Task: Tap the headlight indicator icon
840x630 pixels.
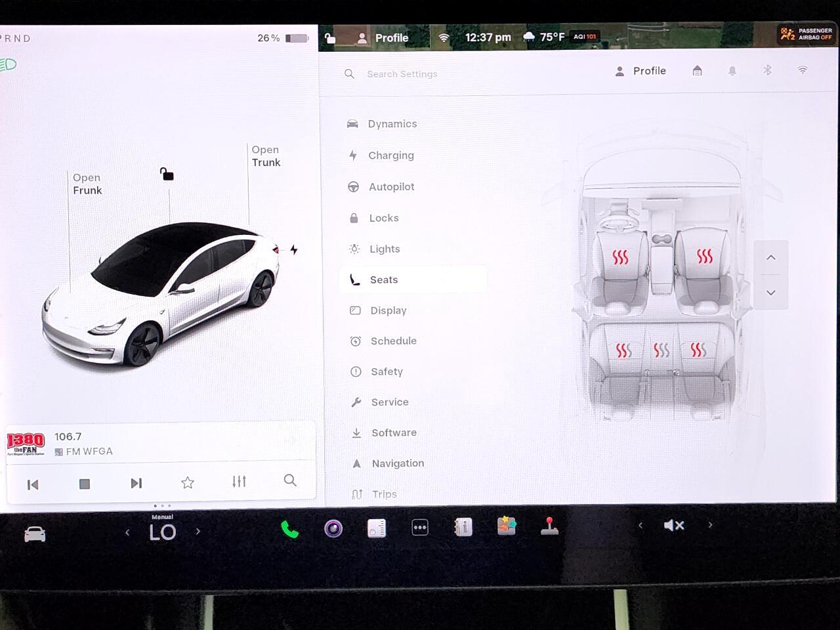Action: tap(8, 64)
